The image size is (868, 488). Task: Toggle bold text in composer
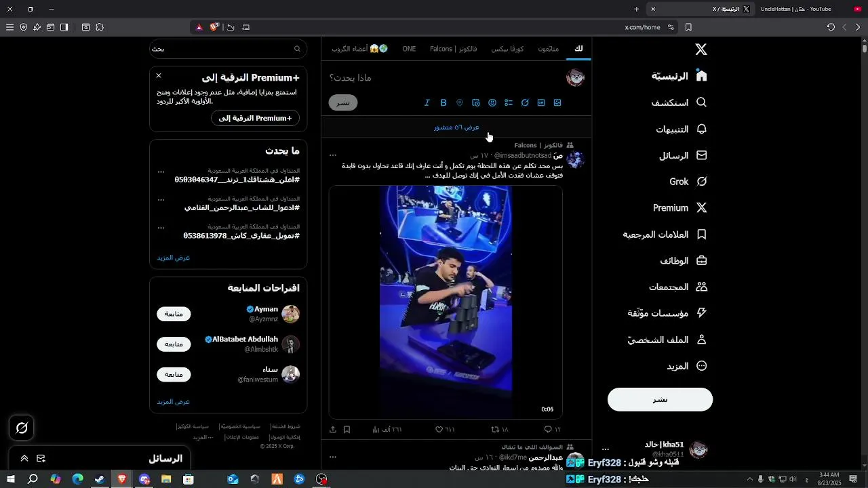[x=443, y=103]
